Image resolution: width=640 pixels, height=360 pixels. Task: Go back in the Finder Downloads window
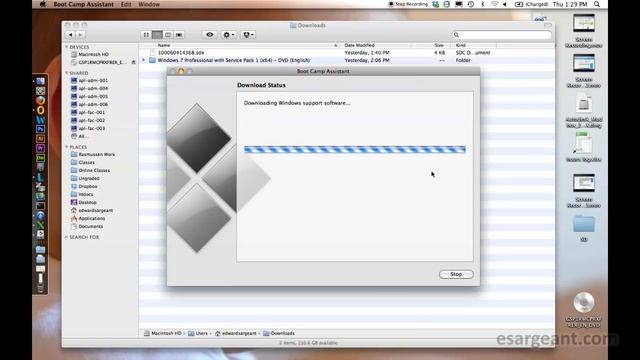point(70,35)
